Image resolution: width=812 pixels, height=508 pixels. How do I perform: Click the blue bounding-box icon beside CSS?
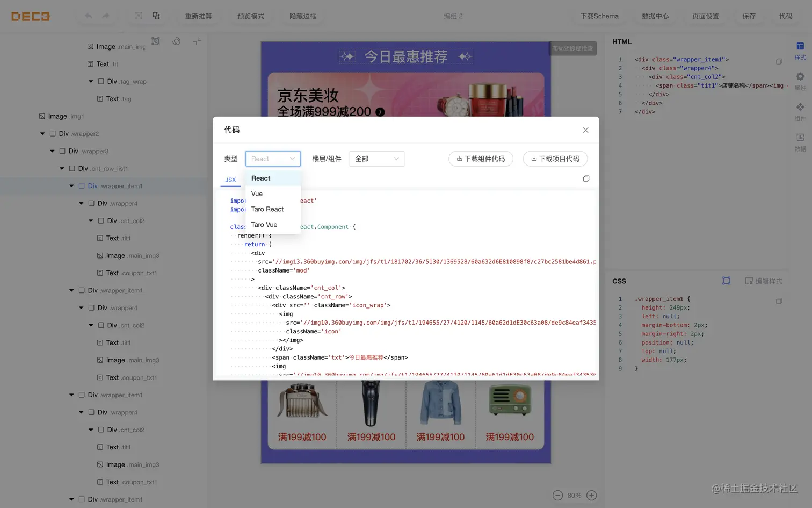(x=727, y=281)
